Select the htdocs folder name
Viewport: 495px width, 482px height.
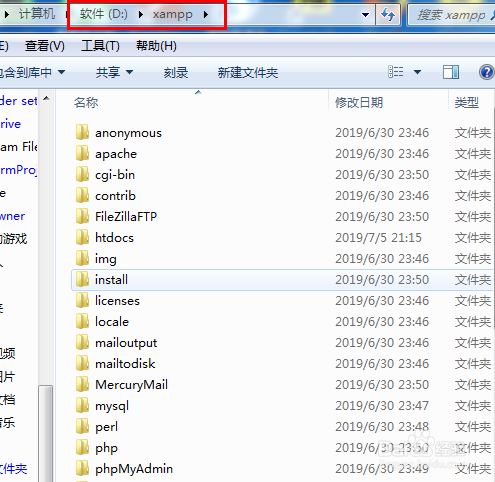(114, 238)
